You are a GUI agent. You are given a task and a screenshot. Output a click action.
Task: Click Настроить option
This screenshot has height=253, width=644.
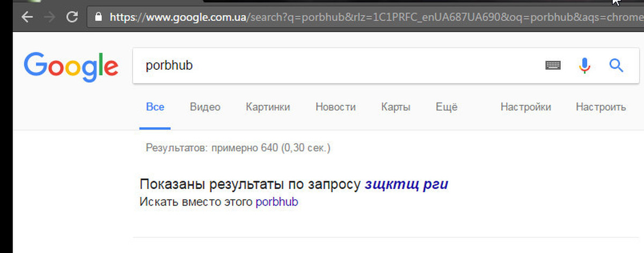601,107
